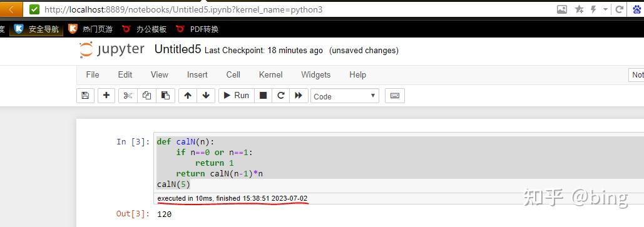
Task: Click the output value 120
Action: point(164,214)
